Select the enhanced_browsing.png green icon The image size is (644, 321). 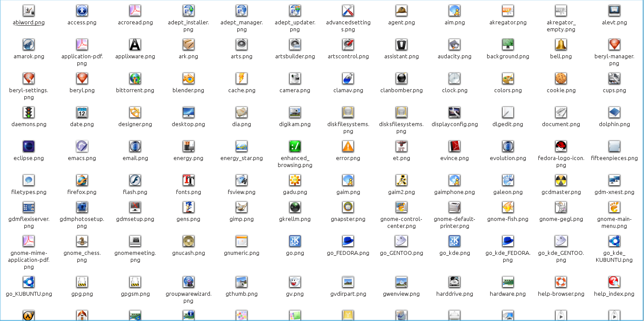[x=295, y=146]
